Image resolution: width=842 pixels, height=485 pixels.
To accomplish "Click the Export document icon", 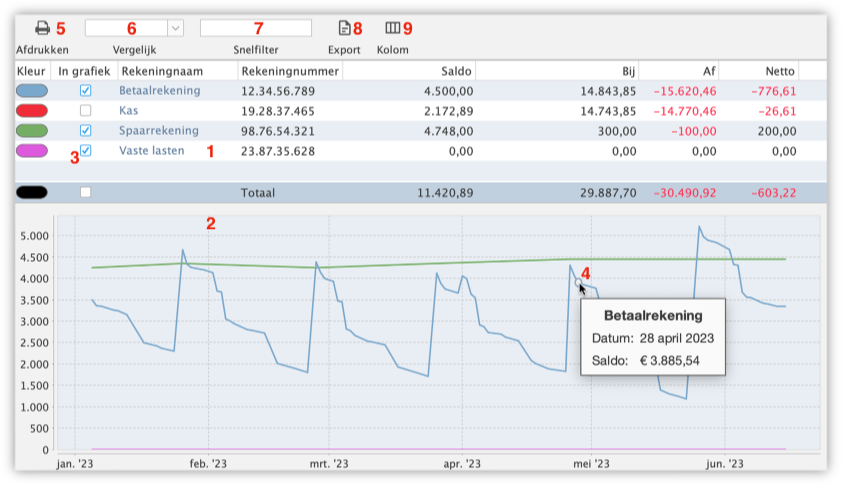I will tap(344, 28).
